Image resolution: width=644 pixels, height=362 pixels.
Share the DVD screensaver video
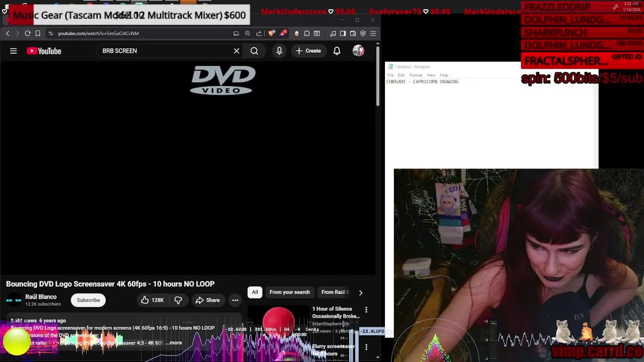coord(207,300)
